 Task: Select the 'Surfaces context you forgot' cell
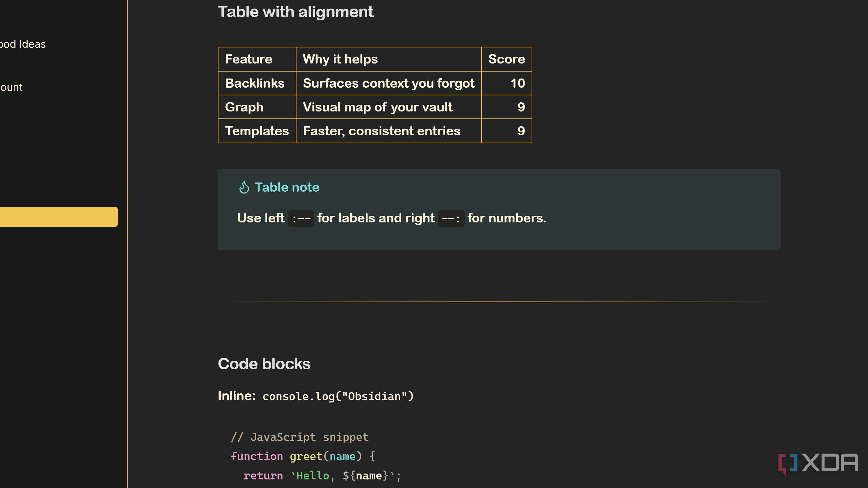click(388, 83)
